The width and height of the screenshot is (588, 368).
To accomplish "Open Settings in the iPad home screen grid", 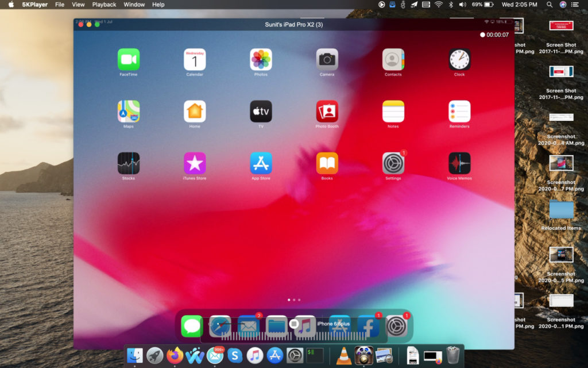I will [x=393, y=163].
